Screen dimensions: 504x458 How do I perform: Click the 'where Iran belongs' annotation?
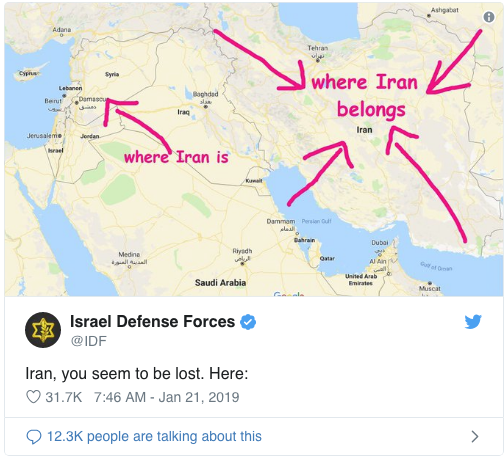(x=365, y=96)
